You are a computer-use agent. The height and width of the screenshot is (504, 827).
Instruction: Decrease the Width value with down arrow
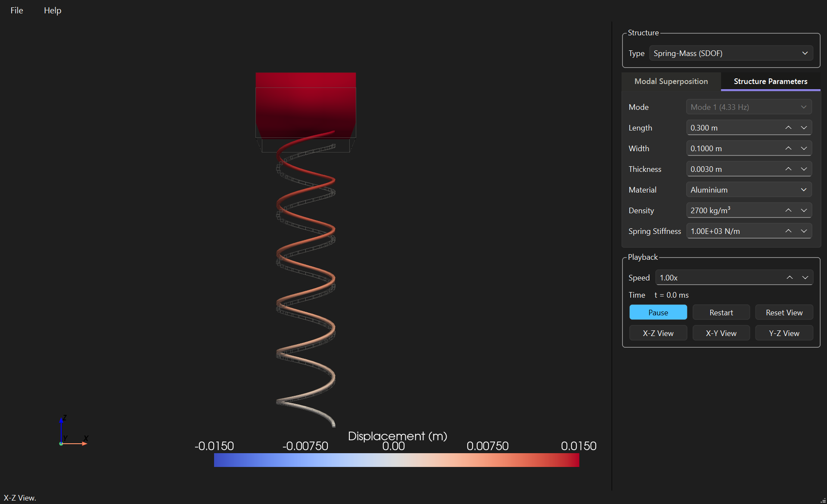coord(804,148)
